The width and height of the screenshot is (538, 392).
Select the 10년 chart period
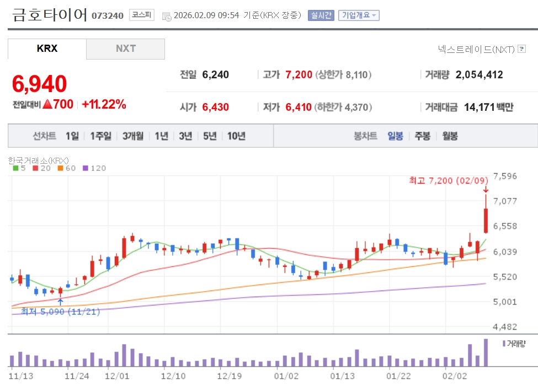236,136
